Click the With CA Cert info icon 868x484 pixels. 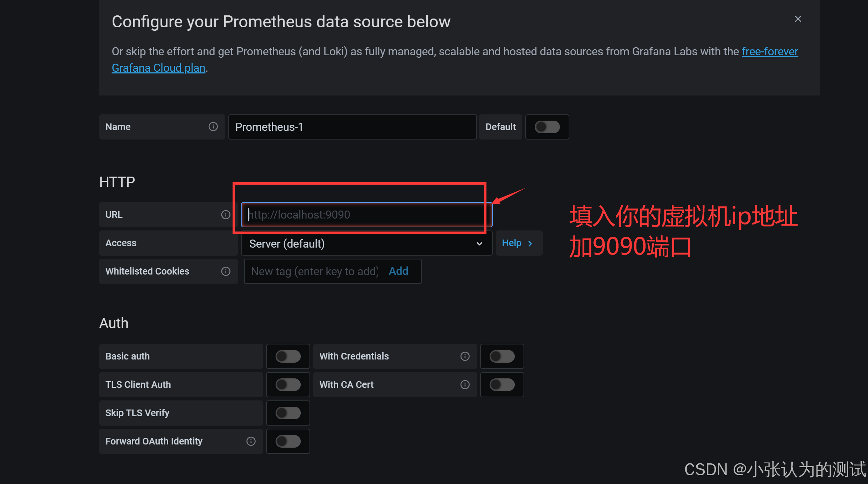(465, 384)
